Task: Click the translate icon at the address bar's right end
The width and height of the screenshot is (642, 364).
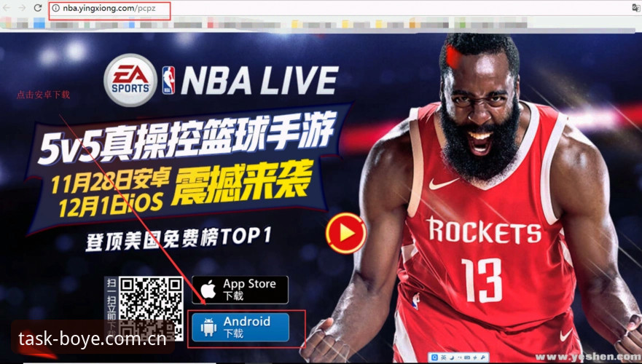Action: click(636, 8)
